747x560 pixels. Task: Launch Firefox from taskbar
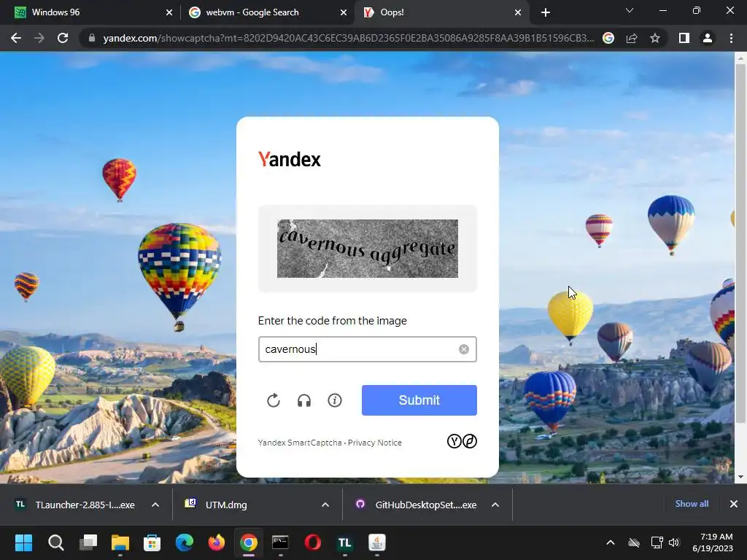coord(216,542)
